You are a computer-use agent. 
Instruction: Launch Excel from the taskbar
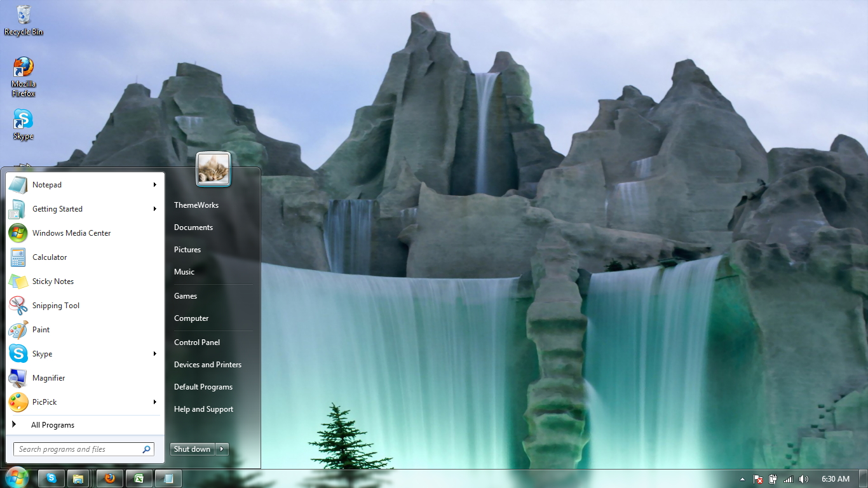coord(139,478)
